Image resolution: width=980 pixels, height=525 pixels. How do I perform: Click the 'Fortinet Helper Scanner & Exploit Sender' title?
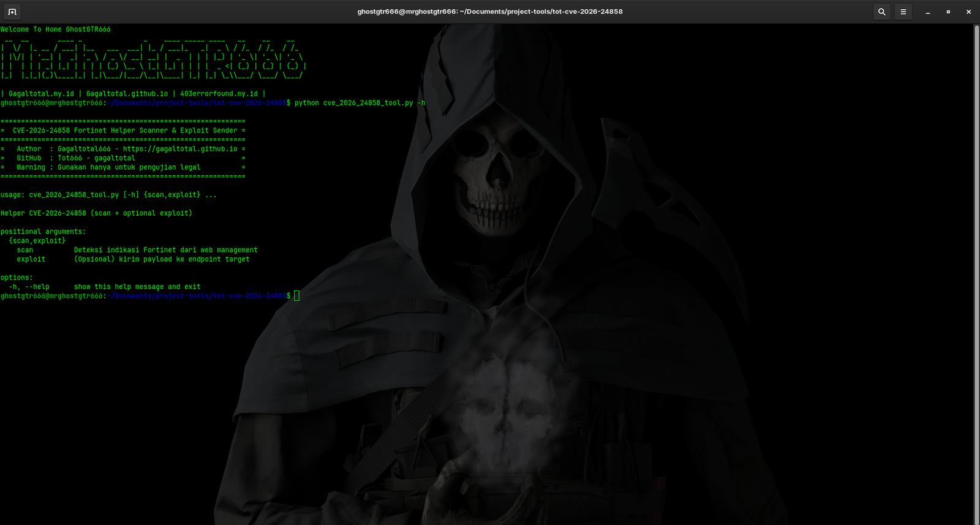pyautogui.click(x=156, y=130)
